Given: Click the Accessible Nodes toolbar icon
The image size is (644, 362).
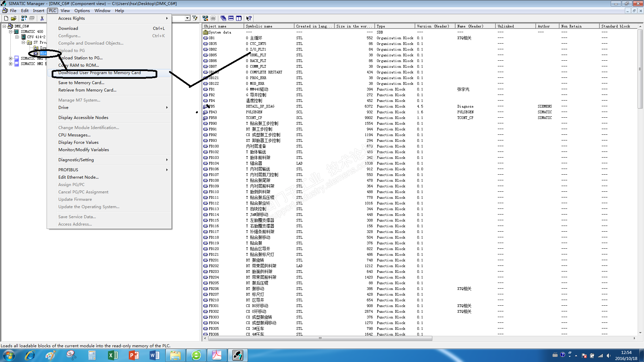Looking at the screenshot, I should tap(24, 18).
